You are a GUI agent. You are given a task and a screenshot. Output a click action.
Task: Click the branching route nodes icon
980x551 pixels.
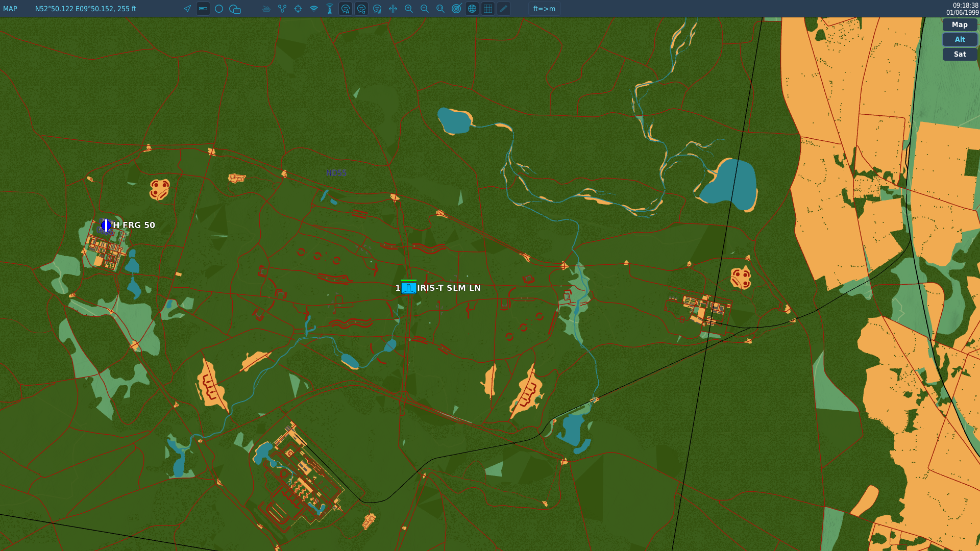pyautogui.click(x=282, y=9)
